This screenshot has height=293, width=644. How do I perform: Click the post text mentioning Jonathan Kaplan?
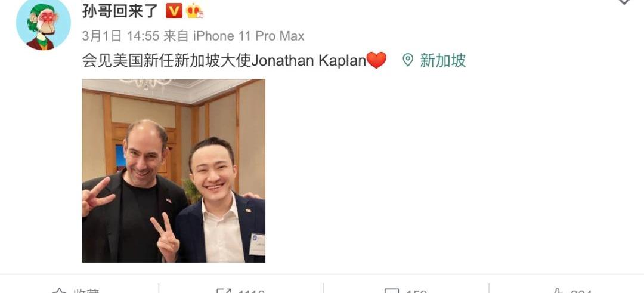point(224,61)
